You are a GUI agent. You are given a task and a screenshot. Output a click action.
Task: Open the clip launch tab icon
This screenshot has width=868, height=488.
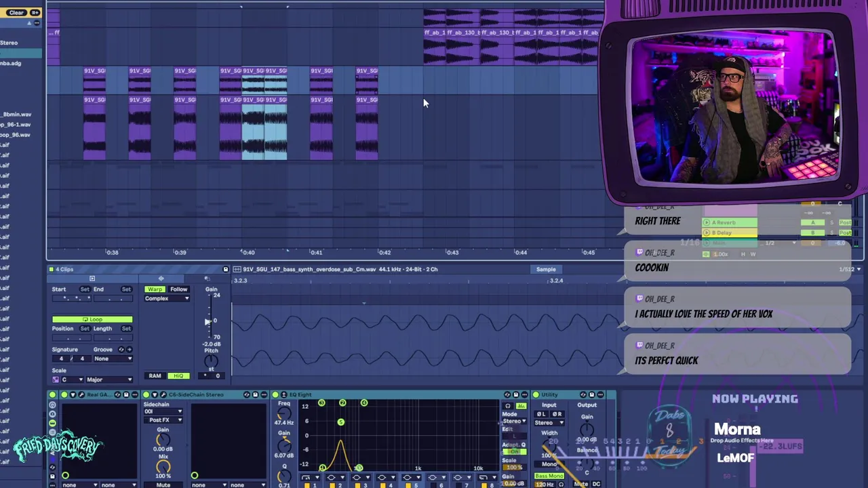tap(92, 279)
